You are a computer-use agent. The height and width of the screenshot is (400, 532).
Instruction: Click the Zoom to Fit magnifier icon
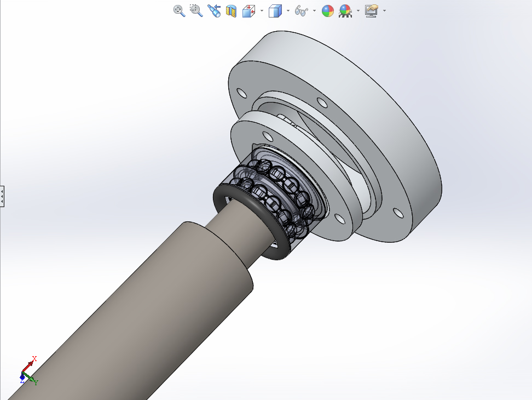tap(179, 11)
